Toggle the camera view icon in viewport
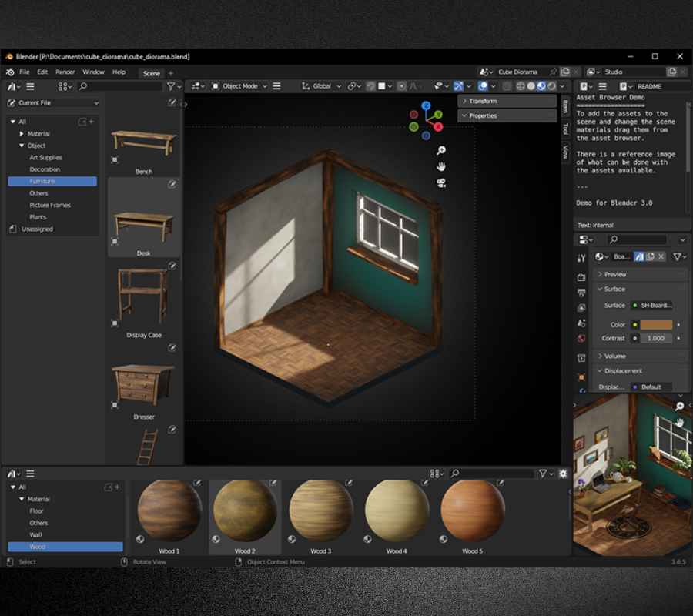 441,183
